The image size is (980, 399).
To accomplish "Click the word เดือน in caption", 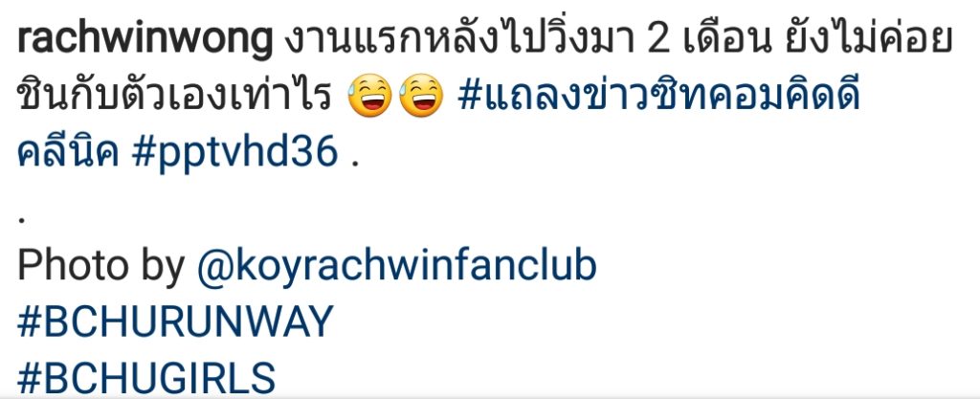I will click(x=729, y=42).
